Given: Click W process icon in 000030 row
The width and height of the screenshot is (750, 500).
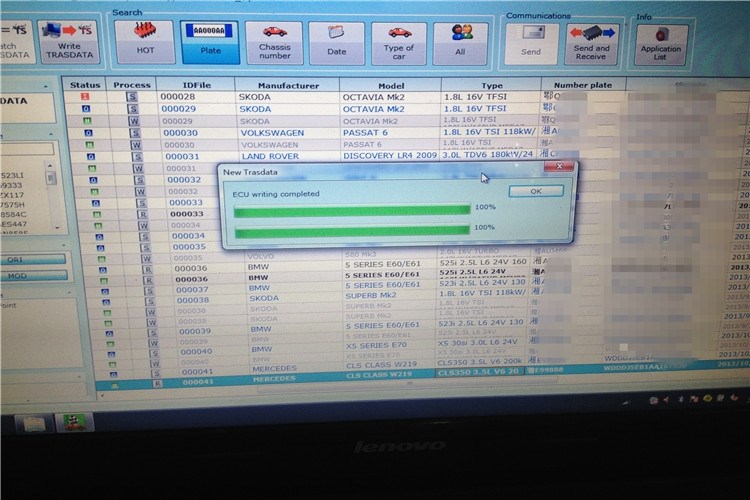Looking at the screenshot, I should (137, 144).
